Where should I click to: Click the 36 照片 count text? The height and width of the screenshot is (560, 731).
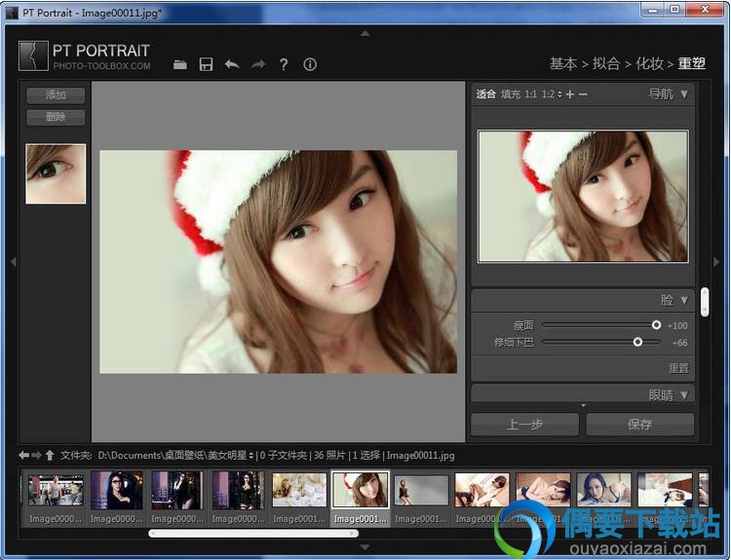pos(329,455)
